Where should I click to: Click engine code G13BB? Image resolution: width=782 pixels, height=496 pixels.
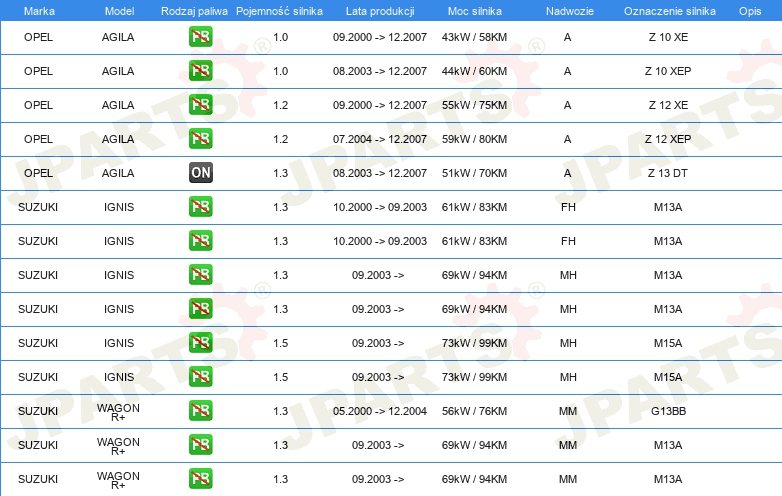[668, 411]
